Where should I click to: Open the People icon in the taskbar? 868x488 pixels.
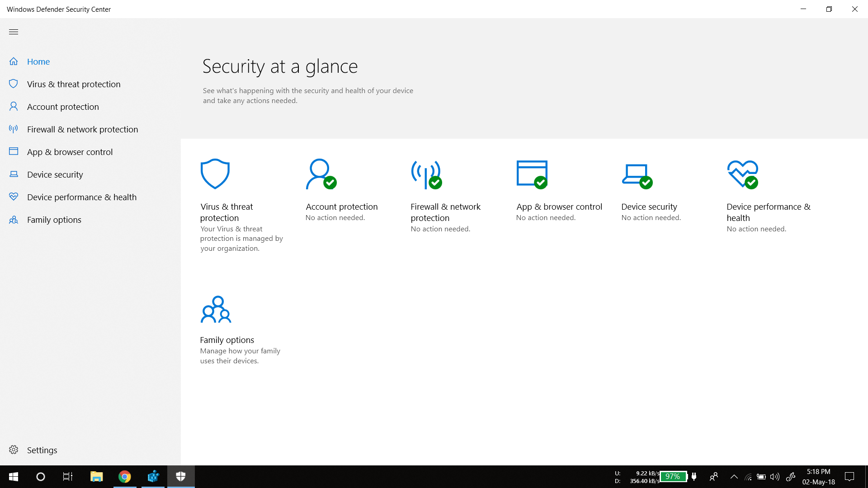[x=714, y=477]
